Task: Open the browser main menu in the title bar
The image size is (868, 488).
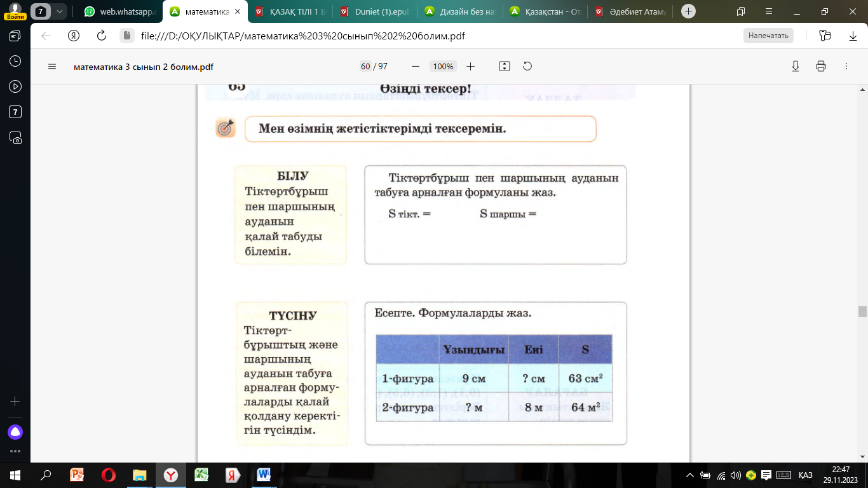Action: (x=769, y=11)
